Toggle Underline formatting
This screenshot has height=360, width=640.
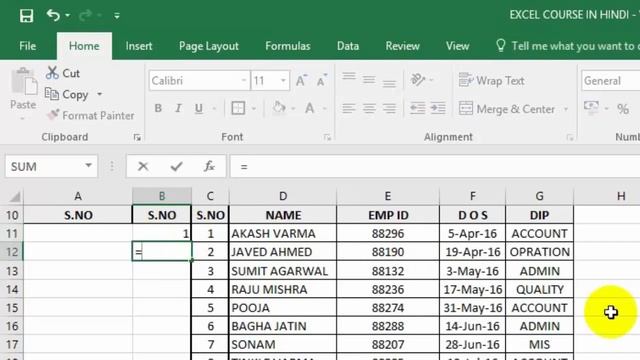(x=199, y=108)
